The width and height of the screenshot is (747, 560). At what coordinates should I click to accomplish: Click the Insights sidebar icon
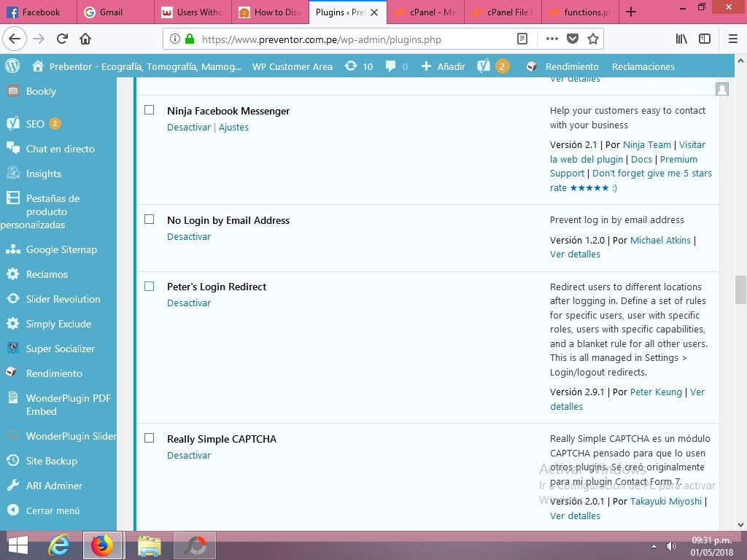[13, 173]
